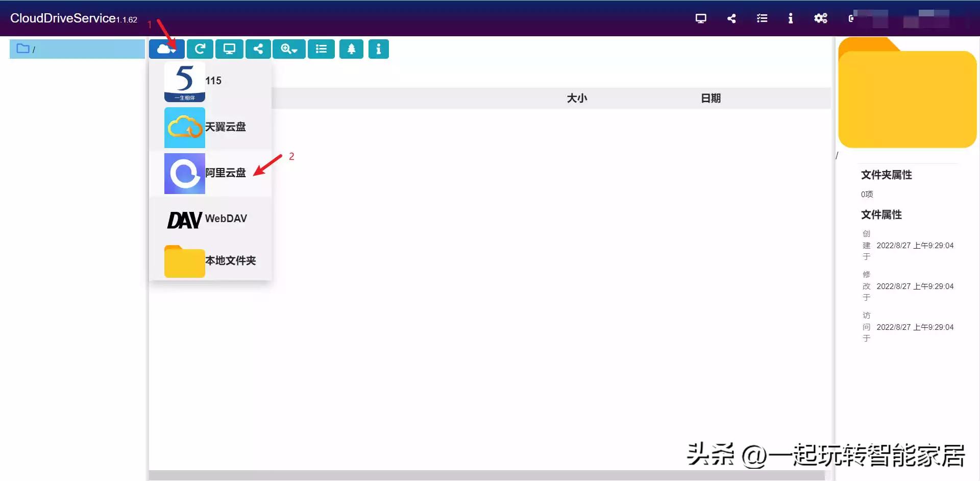
Task: Open the share icon in the toolbar
Action: (x=258, y=49)
